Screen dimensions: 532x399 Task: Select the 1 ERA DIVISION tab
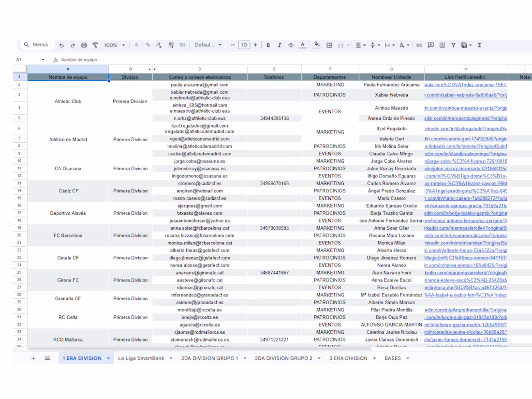click(82, 358)
